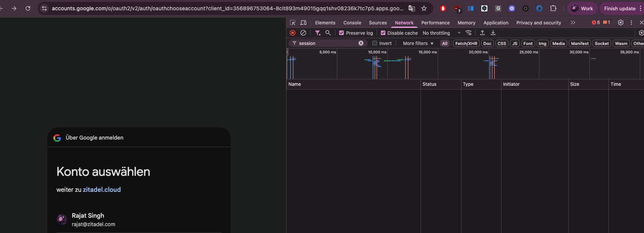Toggle the network filter funnel icon
Viewport: 644px width, 233px height.
tap(317, 33)
